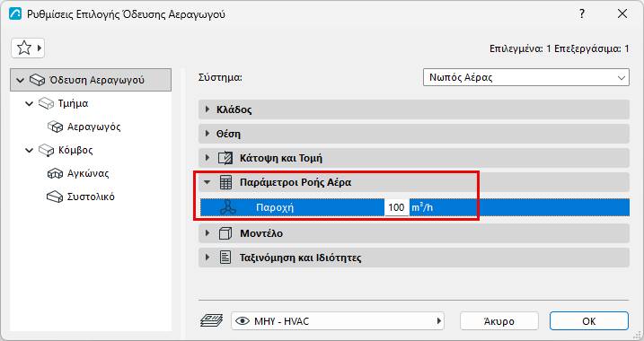Collapse the Παράμετροι Ροής Αέρα panel

point(207,182)
